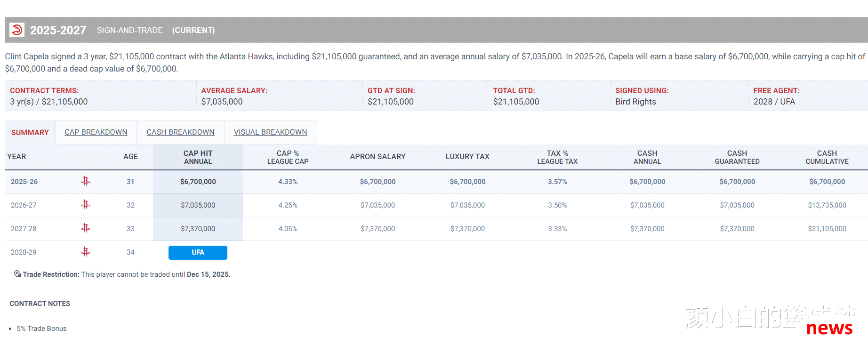This screenshot has height=345, width=868.
Task: Click the 4.33% league cap value
Action: (x=288, y=182)
